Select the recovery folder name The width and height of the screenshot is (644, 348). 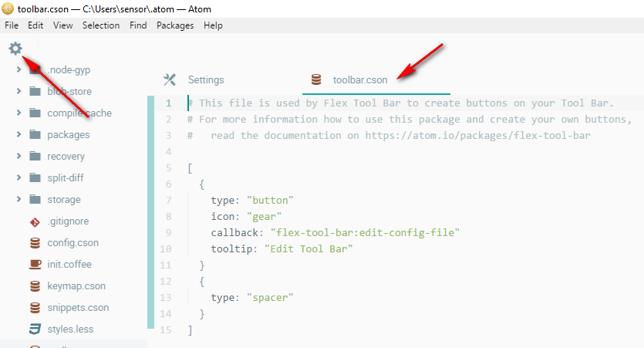66,156
